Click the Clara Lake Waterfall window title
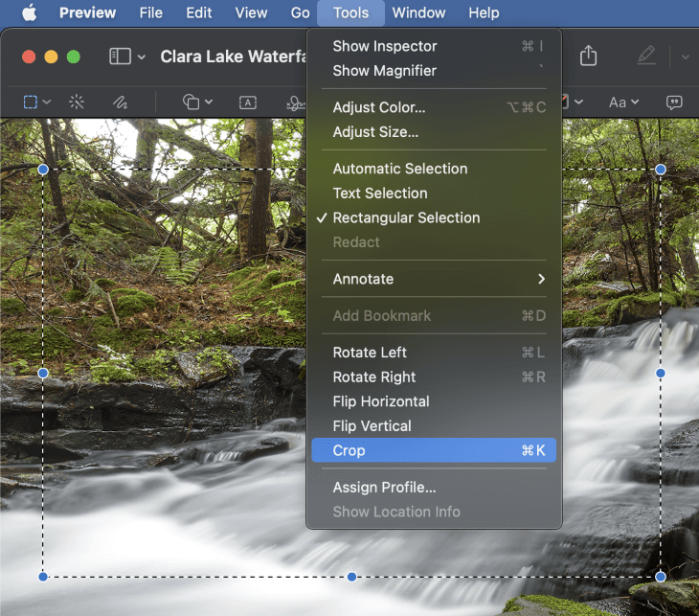Screen dimensions: 699x616 (233, 57)
